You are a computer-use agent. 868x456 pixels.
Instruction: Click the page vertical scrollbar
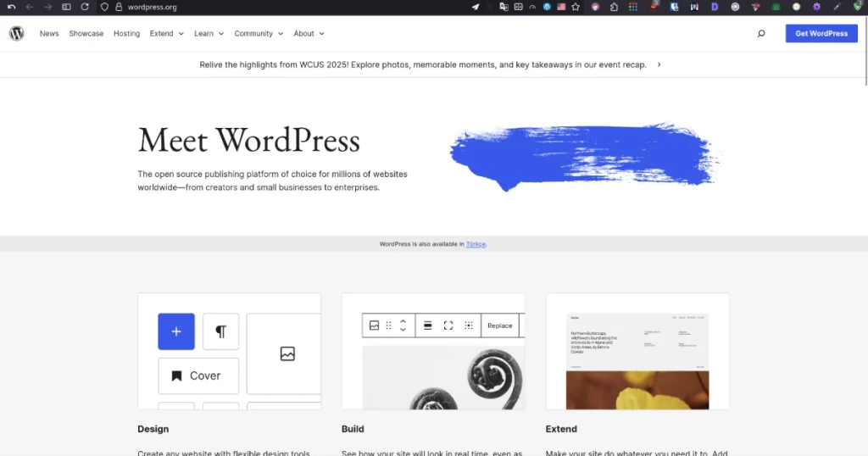click(x=865, y=51)
